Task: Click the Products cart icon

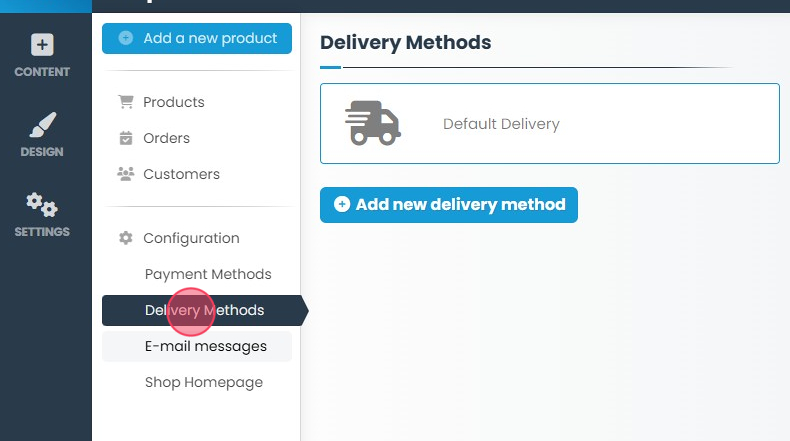Action: (x=125, y=102)
